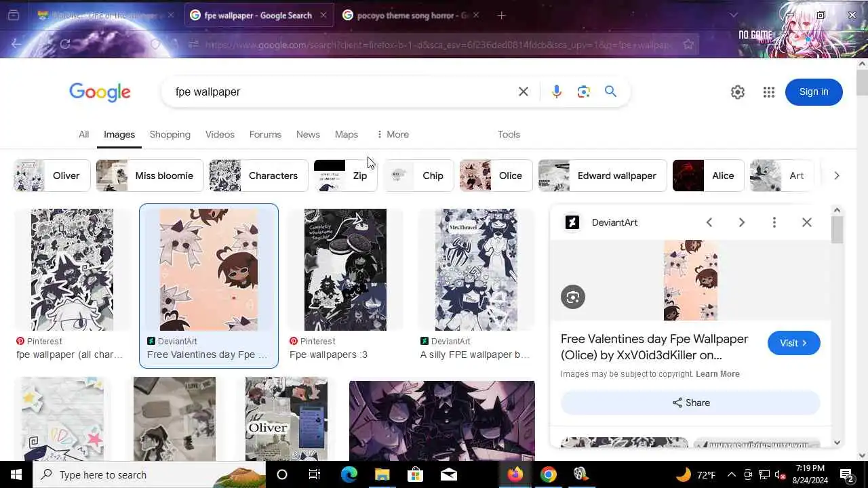The image size is (868, 488).
Task: Open DeviantArt source icon in preview header
Action: (572, 222)
